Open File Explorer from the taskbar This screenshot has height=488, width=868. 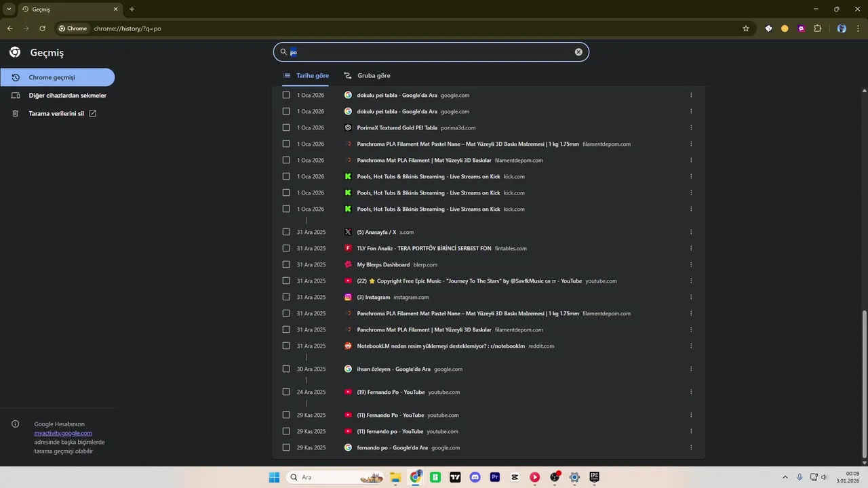point(396,477)
